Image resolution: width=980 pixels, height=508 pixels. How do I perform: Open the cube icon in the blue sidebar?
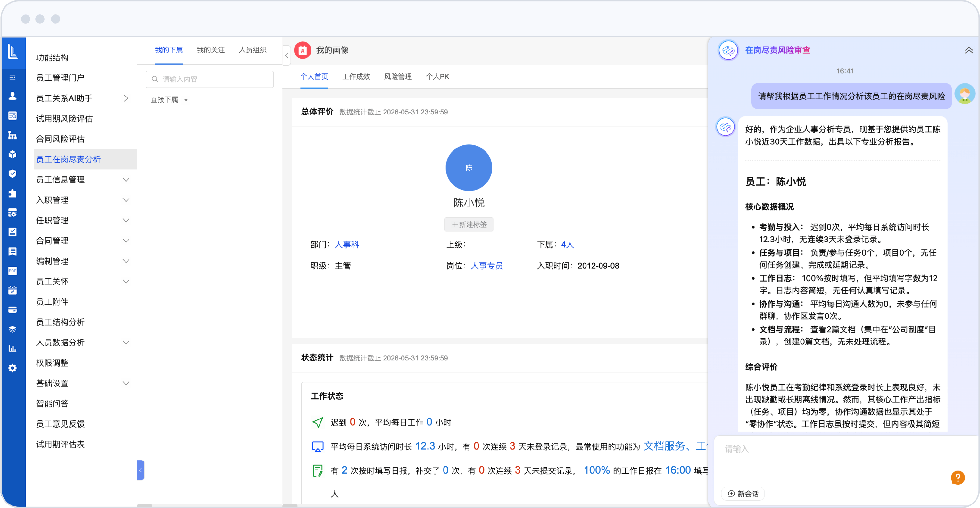click(x=12, y=154)
